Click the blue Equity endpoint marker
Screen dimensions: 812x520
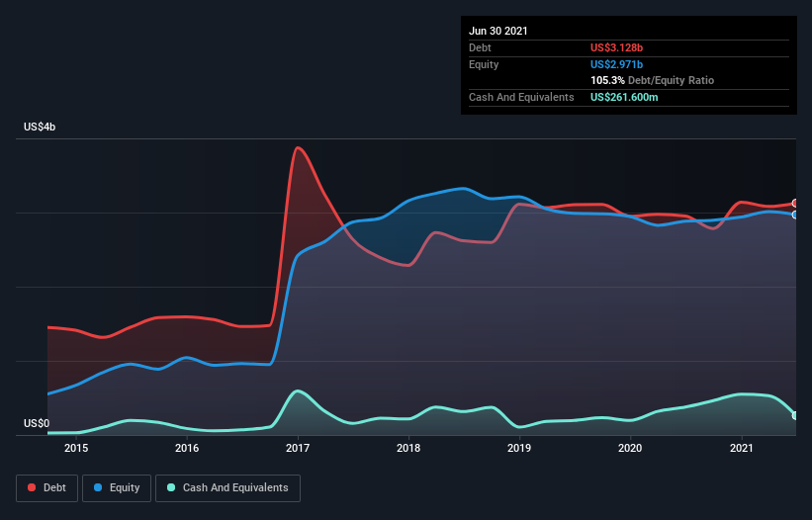[795, 215]
